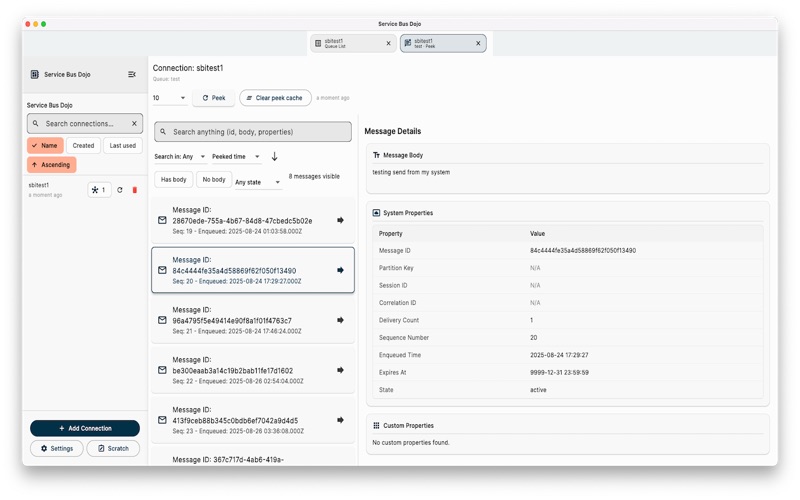This screenshot has height=500, width=800.
Task: Select partially visible message 367c717d-4ab6-419a
Action: [x=253, y=457]
